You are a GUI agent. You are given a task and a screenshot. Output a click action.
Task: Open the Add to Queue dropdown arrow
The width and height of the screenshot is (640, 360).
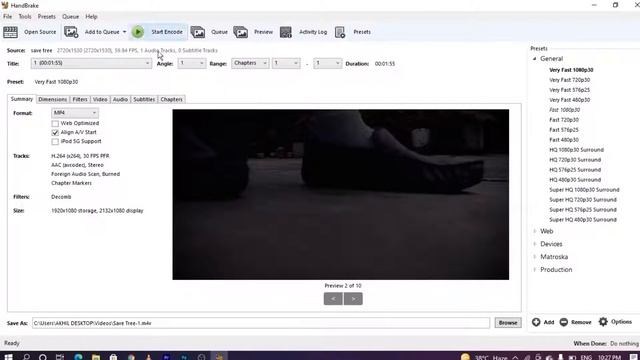coord(124,32)
